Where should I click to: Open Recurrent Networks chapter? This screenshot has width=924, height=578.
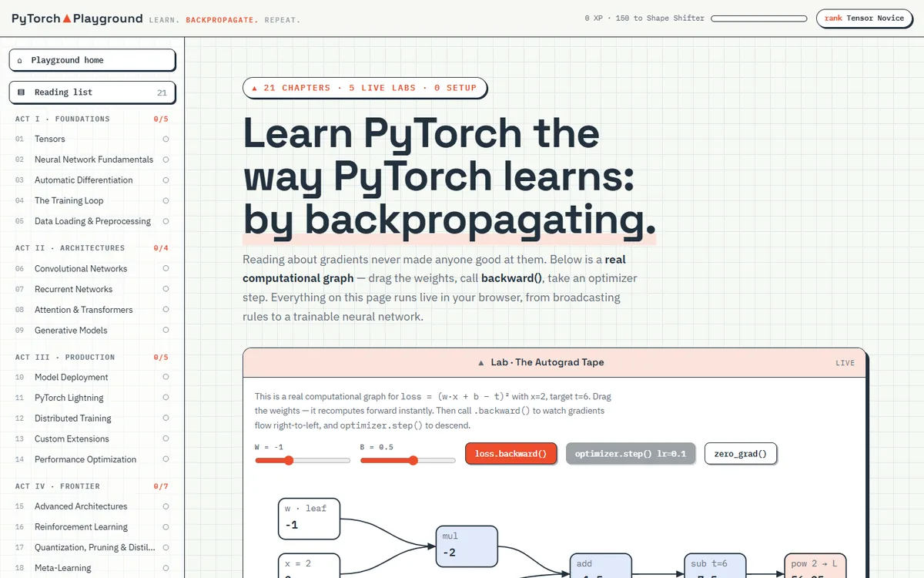click(x=92, y=289)
